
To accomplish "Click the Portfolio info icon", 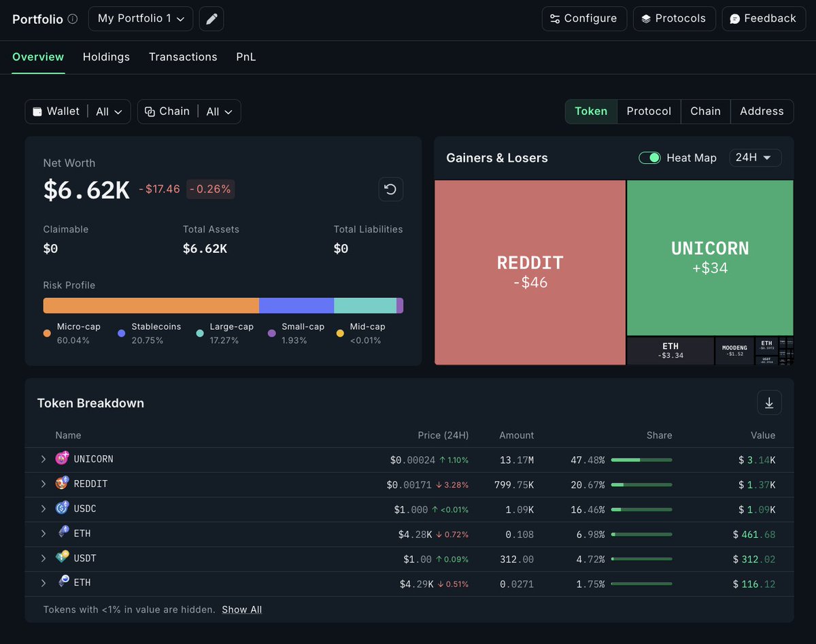I will [x=73, y=19].
